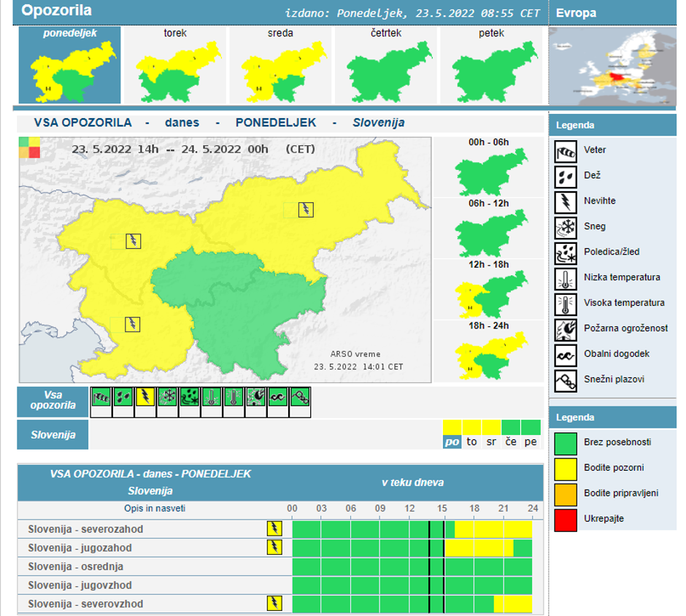
Task: Switch to the torek forecast tab
Action: (174, 64)
